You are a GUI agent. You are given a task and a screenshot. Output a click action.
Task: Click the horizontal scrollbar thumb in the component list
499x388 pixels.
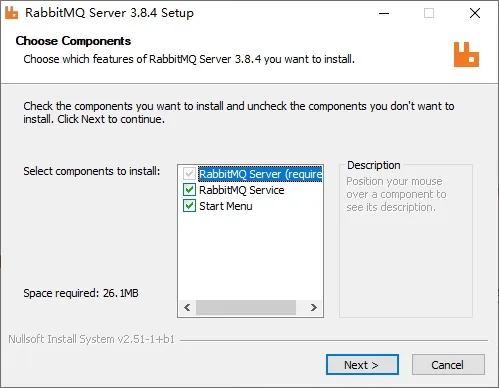coord(246,307)
